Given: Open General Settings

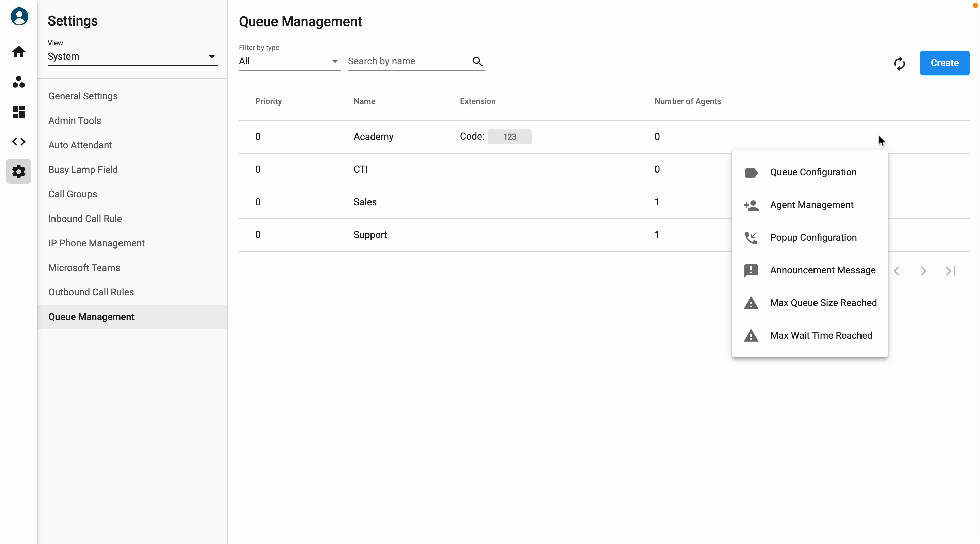Looking at the screenshot, I should [x=132, y=96].
